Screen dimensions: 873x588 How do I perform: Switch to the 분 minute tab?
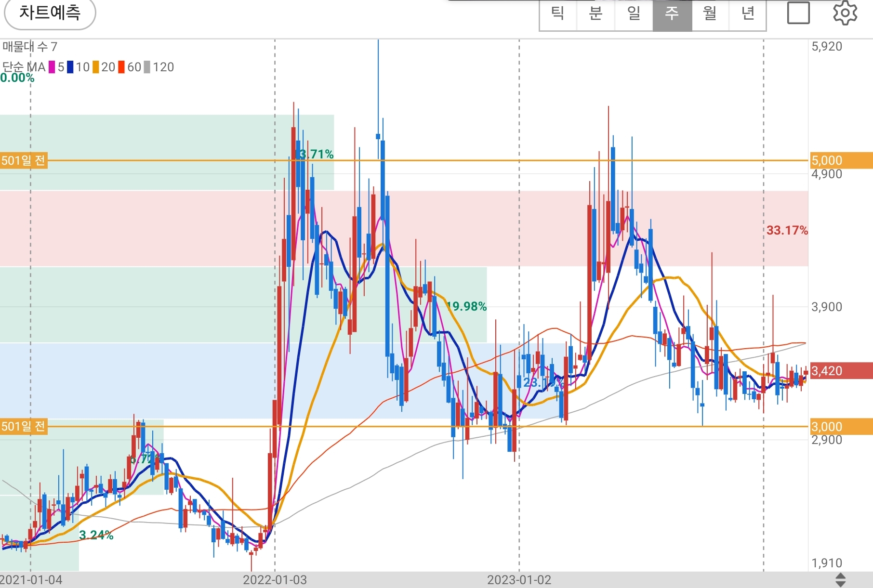pos(596,14)
